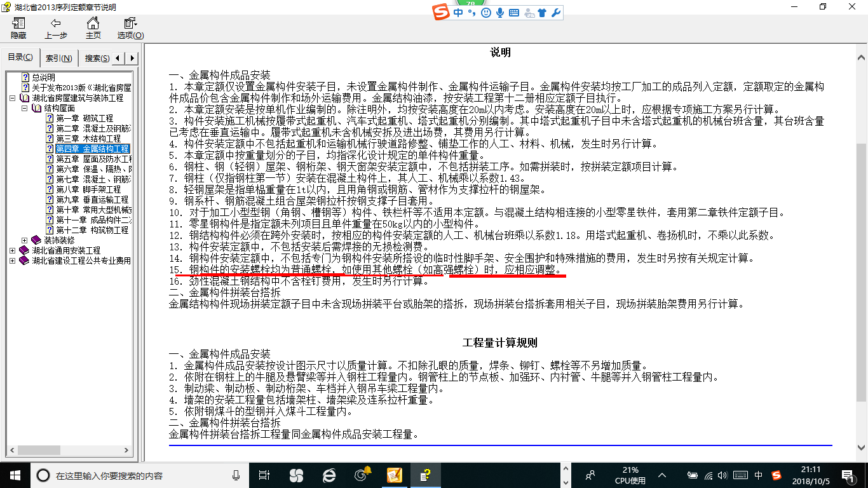
Task: Open the orange notepad app on taskbar
Action: tap(395, 475)
